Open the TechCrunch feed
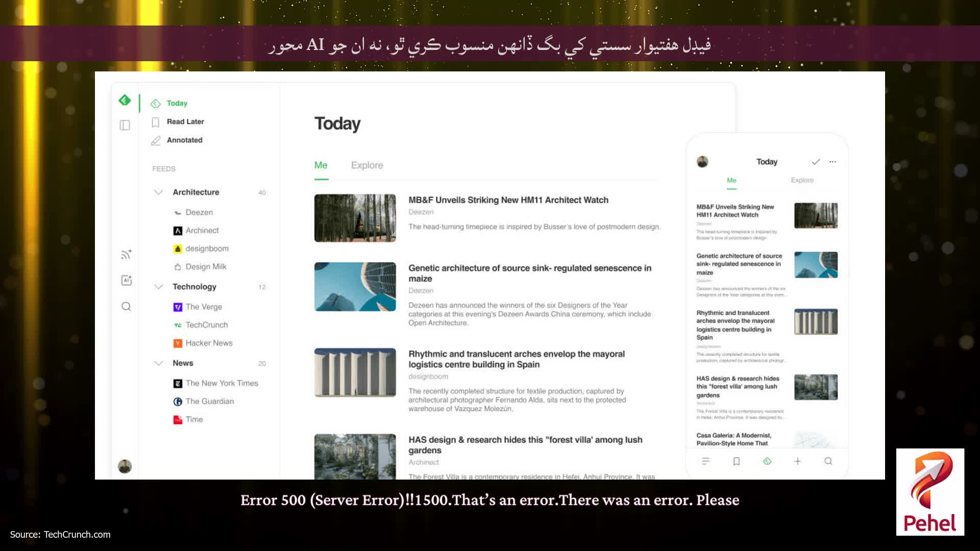Image resolution: width=980 pixels, height=551 pixels. pos(207,324)
